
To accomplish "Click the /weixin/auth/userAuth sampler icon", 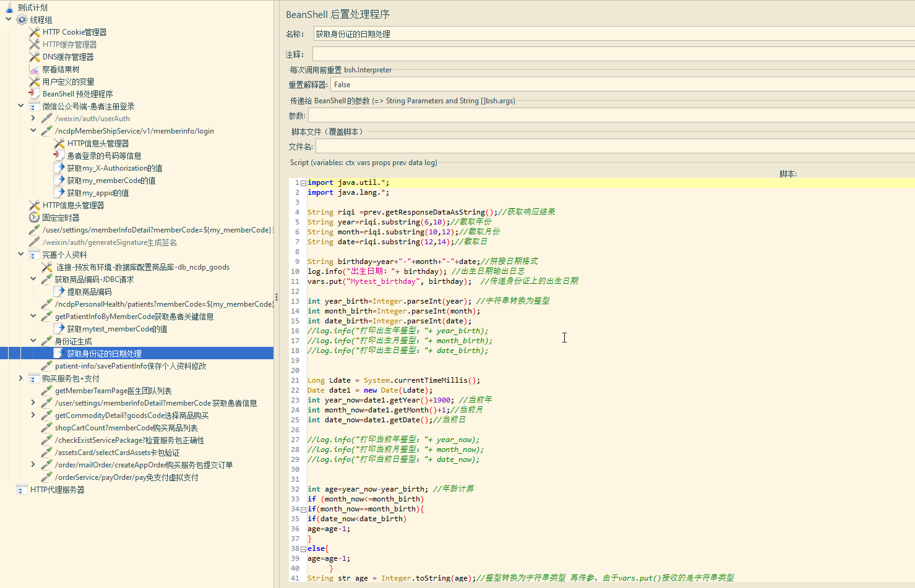I will (47, 119).
